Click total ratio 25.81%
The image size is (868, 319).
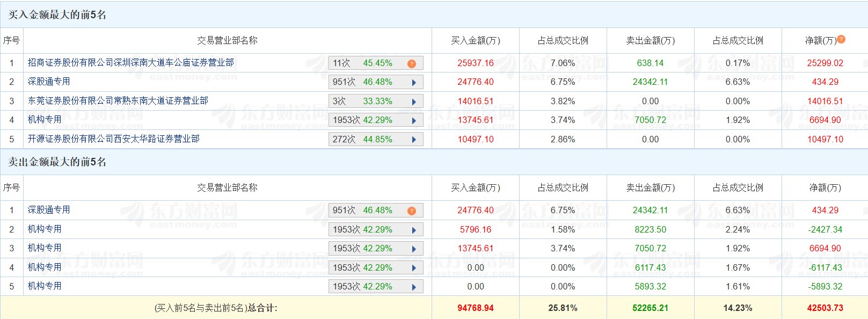[563, 308]
